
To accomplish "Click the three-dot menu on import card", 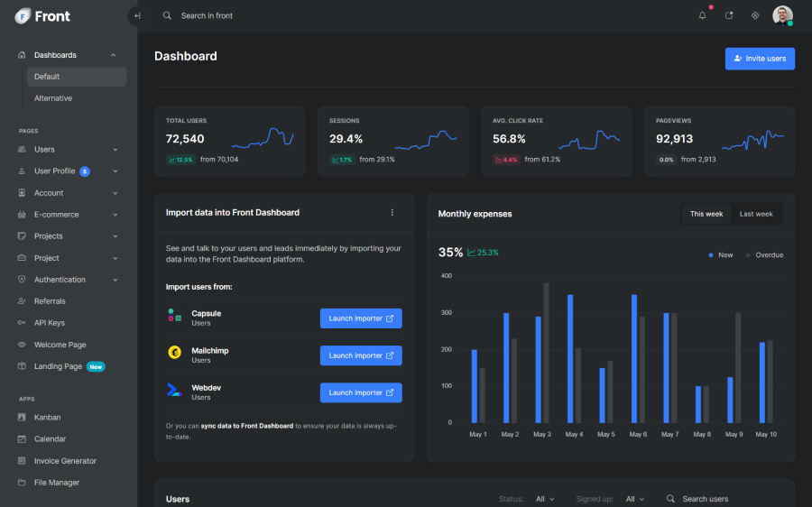I will [x=392, y=213].
